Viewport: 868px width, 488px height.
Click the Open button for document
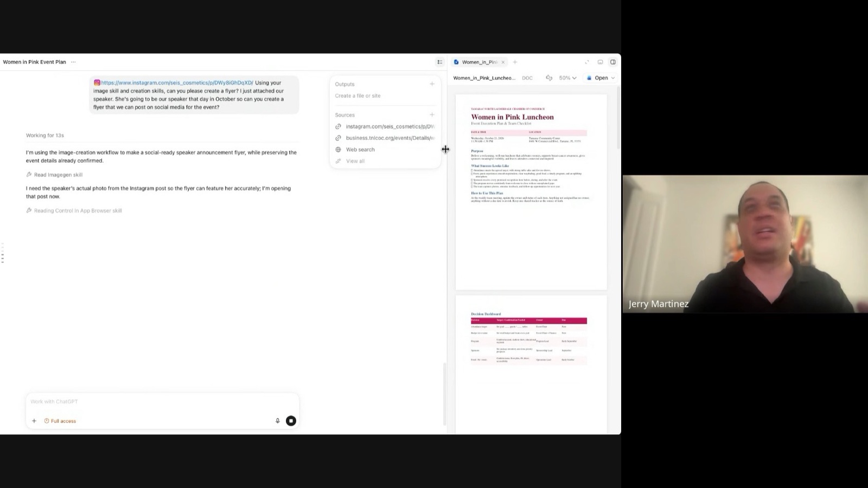click(x=597, y=78)
